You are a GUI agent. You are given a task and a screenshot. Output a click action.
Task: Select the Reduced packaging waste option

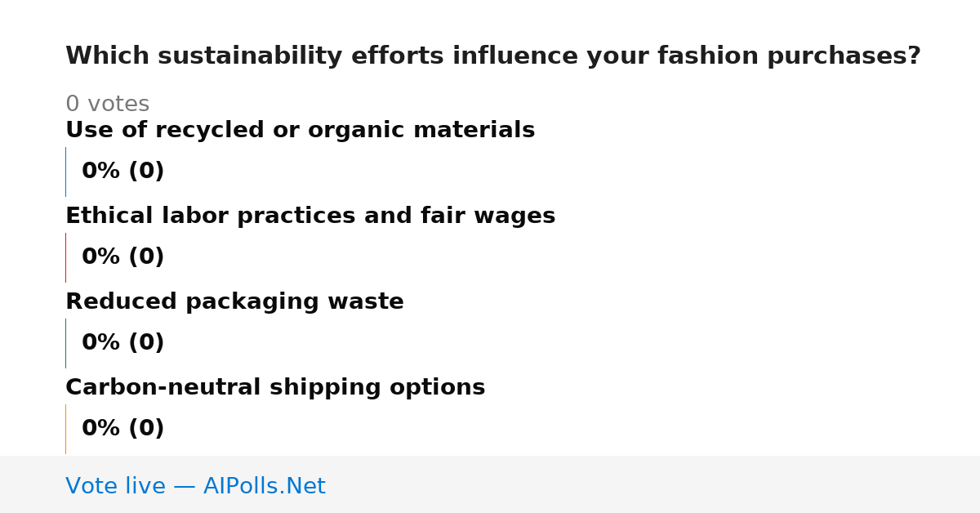click(234, 302)
